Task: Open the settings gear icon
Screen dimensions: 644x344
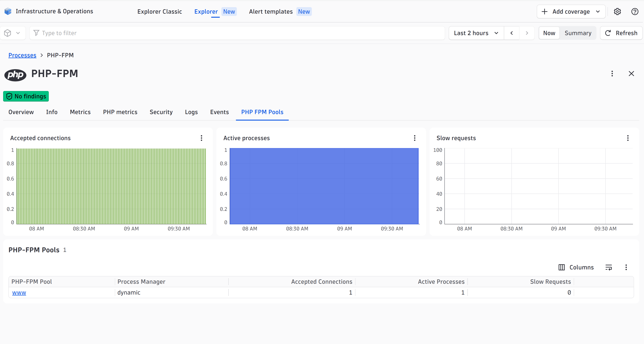Action: pos(617,12)
